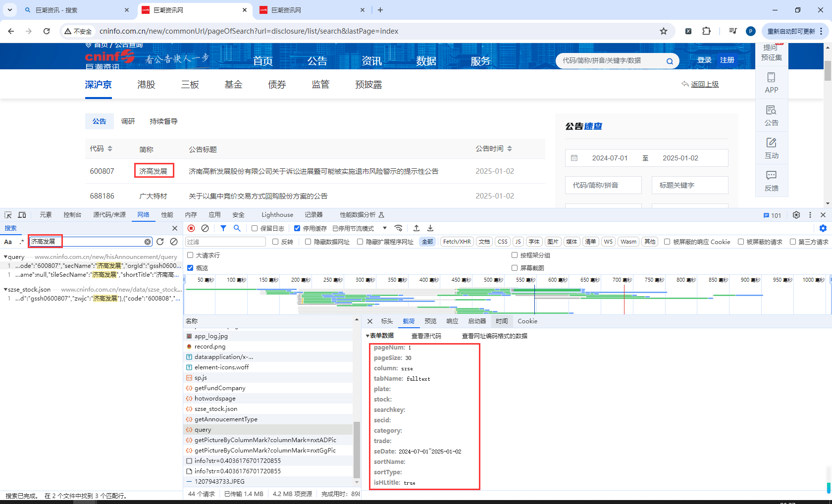Select the 调研 tab on the page

point(128,121)
